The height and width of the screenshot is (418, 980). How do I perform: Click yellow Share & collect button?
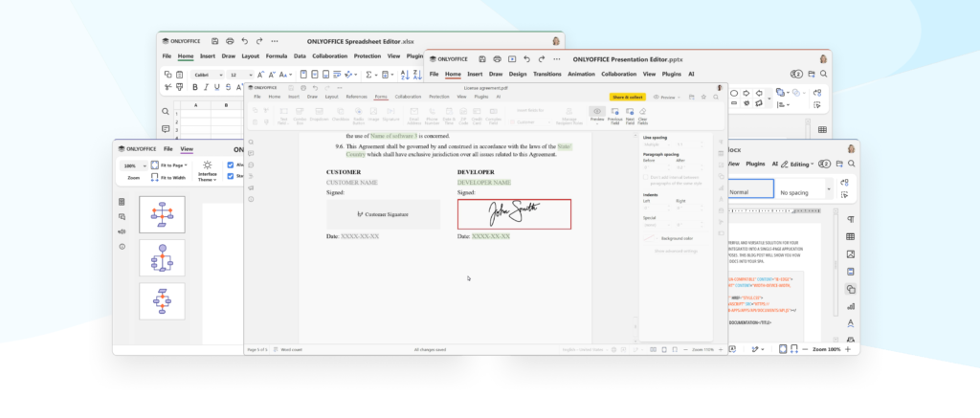pyautogui.click(x=628, y=97)
